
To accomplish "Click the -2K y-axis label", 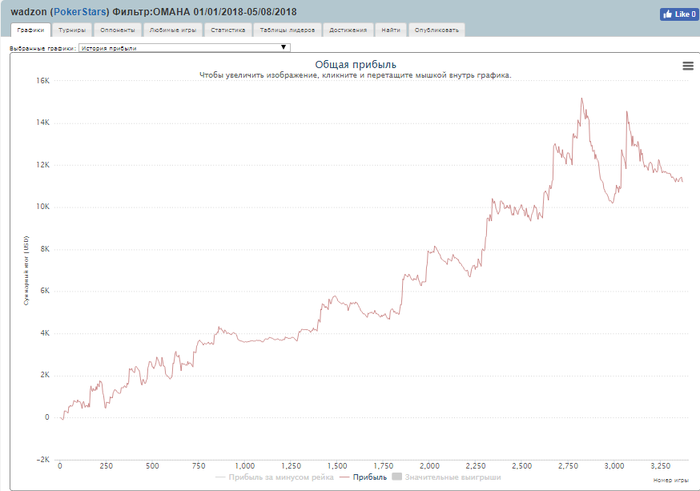I will pyautogui.click(x=43, y=460).
